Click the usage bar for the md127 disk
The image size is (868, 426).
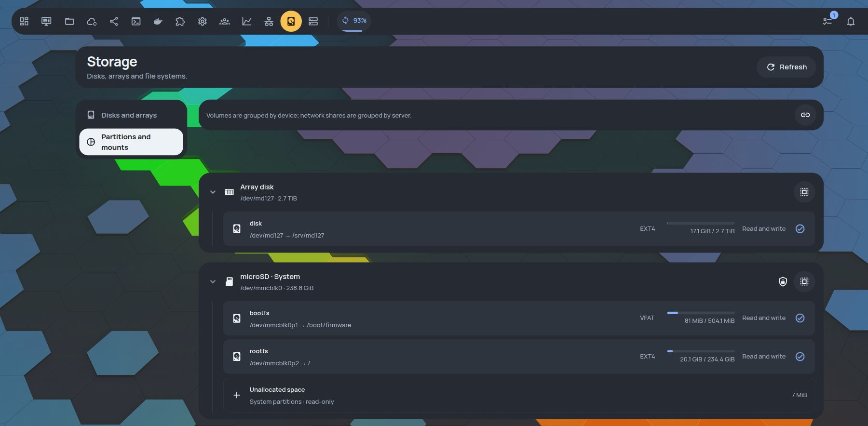701,223
